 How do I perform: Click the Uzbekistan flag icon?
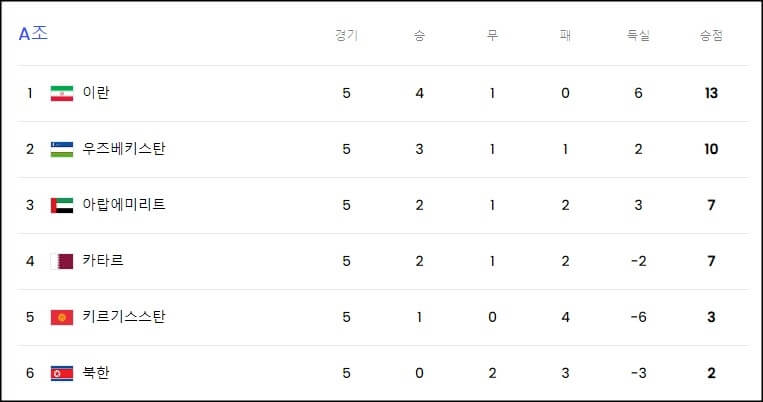[62, 149]
